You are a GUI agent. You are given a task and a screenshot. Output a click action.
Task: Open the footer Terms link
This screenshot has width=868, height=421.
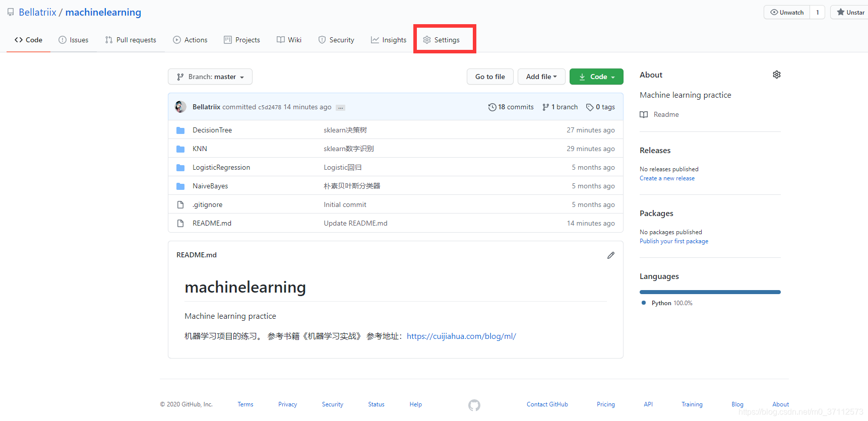pyautogui.click(x=245, y=404)
